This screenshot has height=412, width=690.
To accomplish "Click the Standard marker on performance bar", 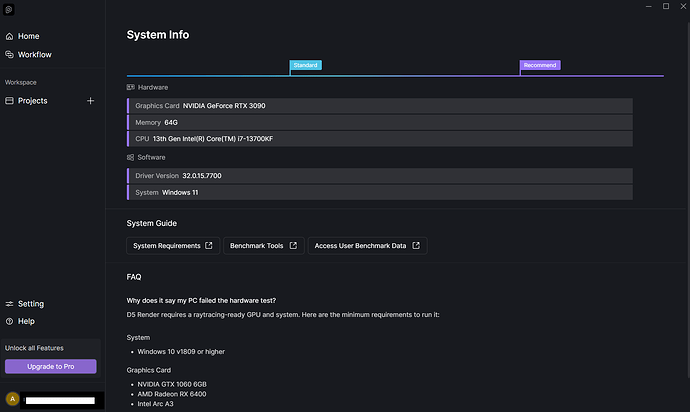I will coord(305,65).
